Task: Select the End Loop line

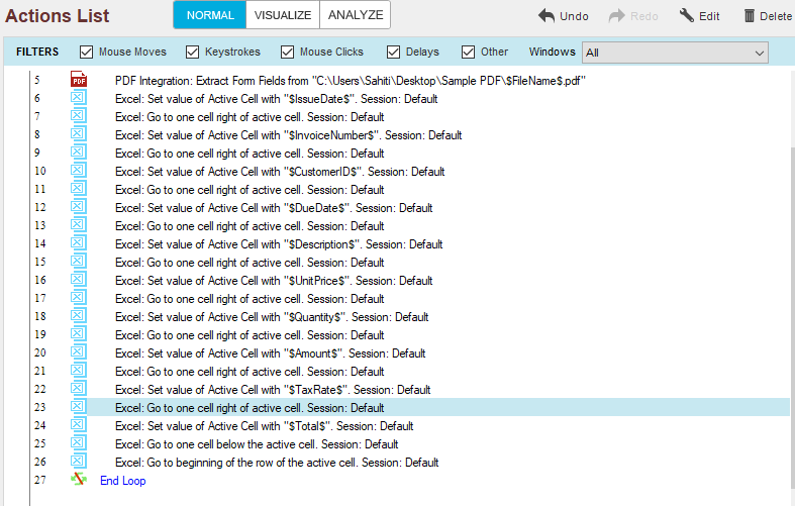Action: (123, 481)
